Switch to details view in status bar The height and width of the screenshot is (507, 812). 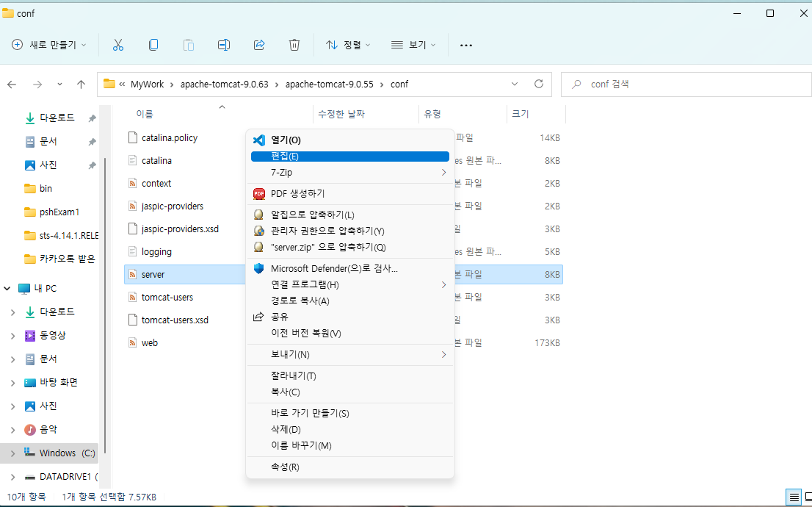pos(794,497)
